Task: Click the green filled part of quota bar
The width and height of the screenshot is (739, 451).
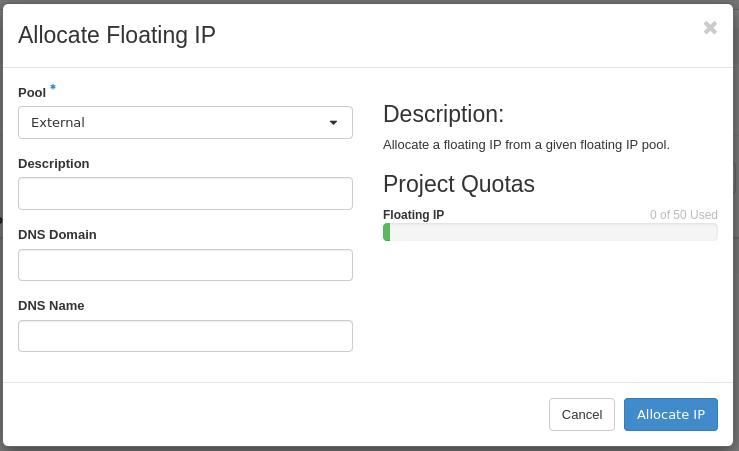Action: pos(387,232)
